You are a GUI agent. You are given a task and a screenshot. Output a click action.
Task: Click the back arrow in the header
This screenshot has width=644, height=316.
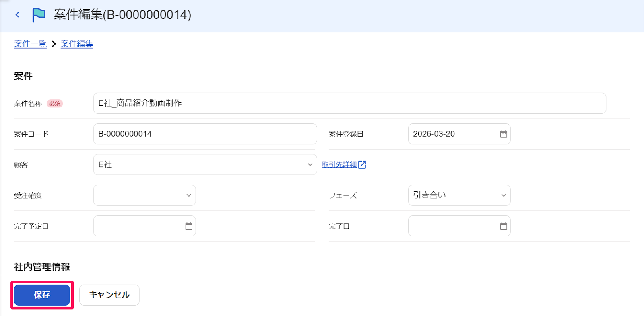point(17,15)
